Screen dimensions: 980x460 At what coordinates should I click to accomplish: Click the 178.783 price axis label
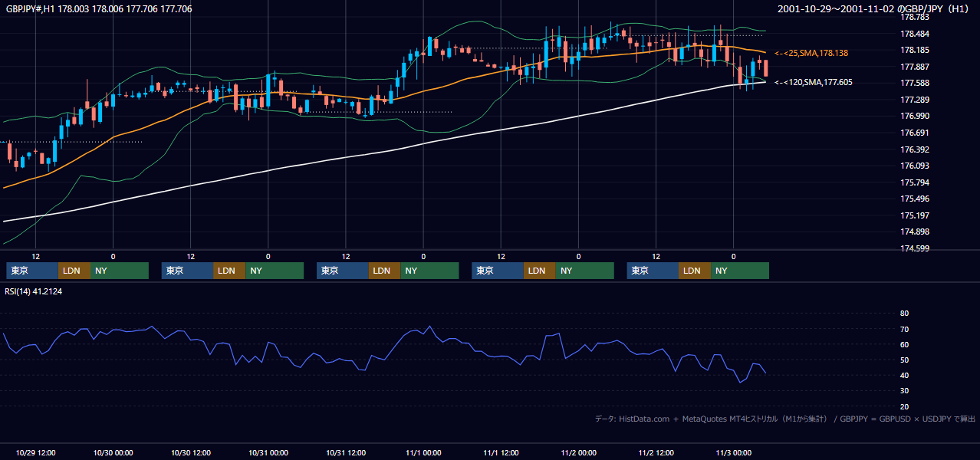click(915, 17)
